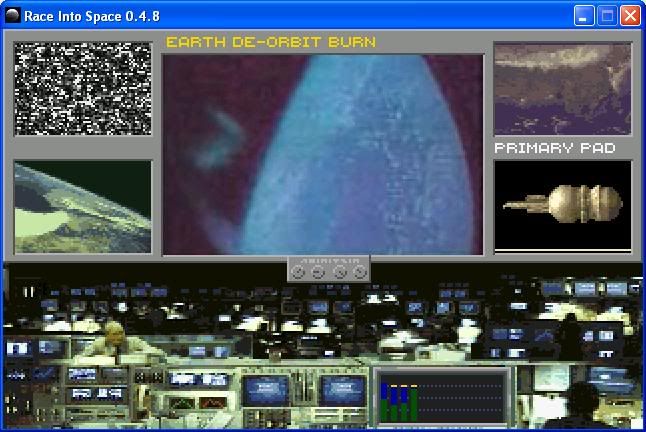Click the fourth mission clock dial
This screenshot has width=646, height=432.
(360, 272)
